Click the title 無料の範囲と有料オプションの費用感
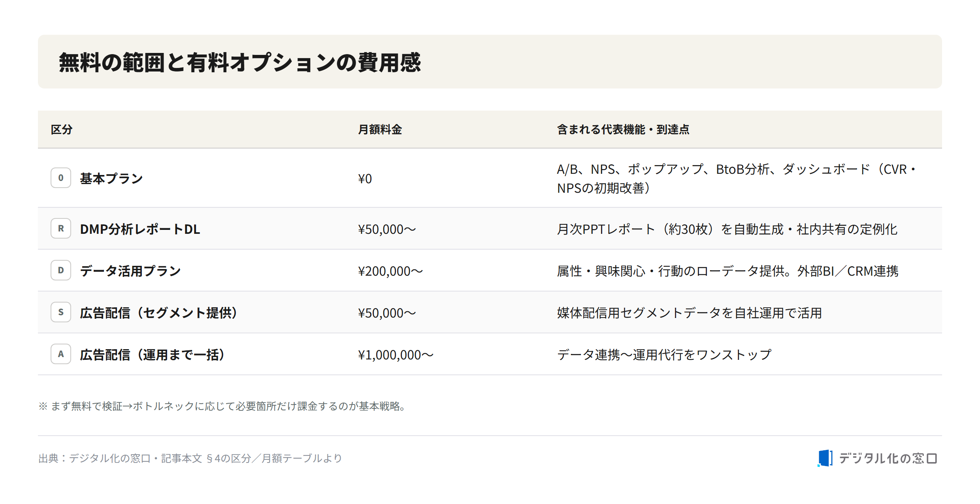Viewport: 980px width, 504px height. point(240,62)
